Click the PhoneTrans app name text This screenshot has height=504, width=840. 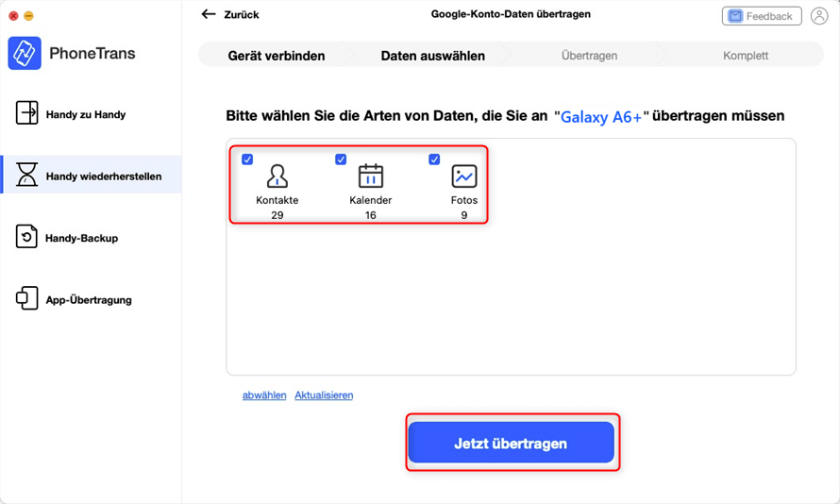92,54
